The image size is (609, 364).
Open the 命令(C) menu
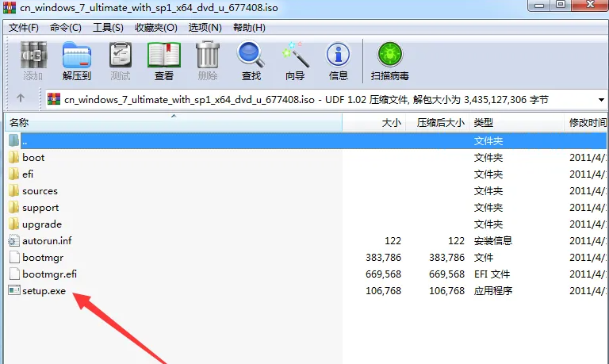[x=66, y=28]
